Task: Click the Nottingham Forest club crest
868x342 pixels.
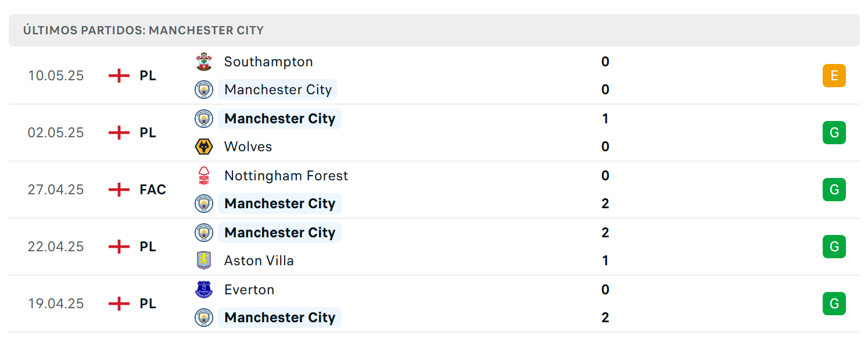Action: click(x=204, y=176)
